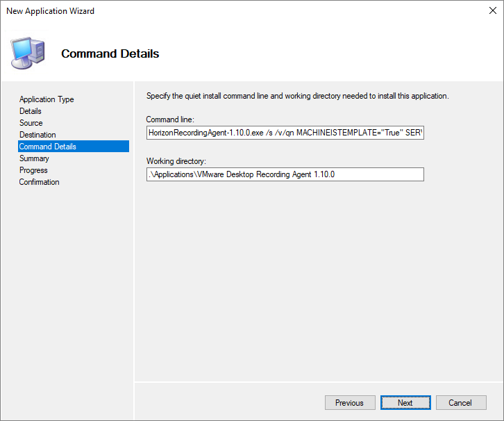
Task: Click the New Application Wizard title bar
Action: pos(208,11)
